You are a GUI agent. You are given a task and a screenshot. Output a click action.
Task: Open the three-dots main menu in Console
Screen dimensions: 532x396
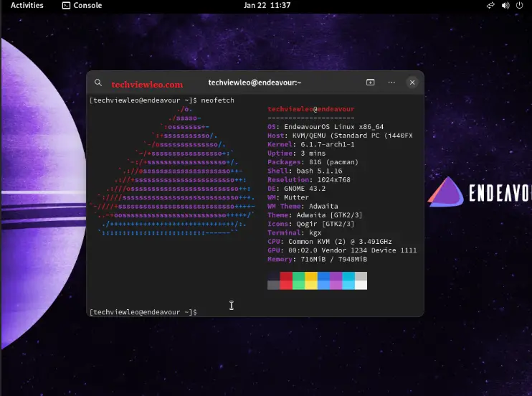coord(391,82)
